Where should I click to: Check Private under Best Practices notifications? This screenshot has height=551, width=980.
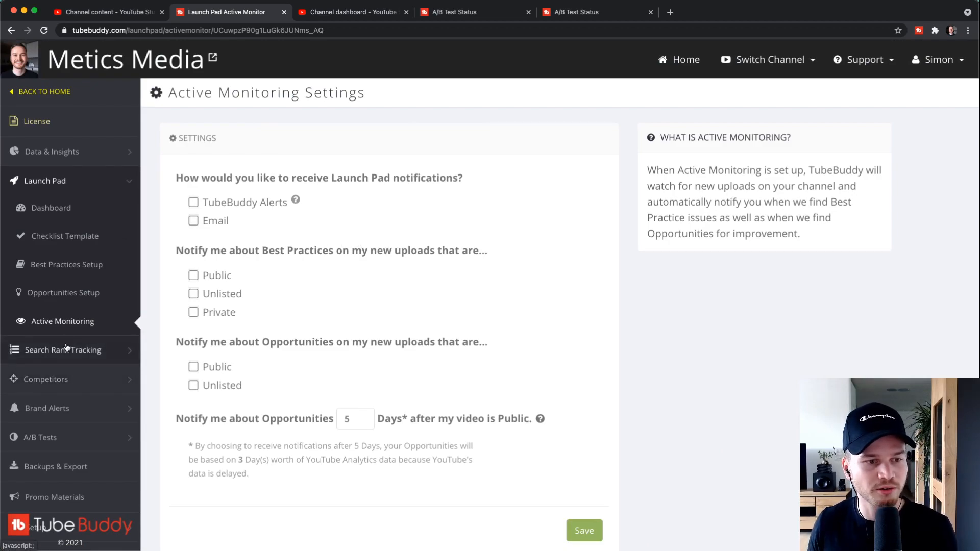click(193, 312)
